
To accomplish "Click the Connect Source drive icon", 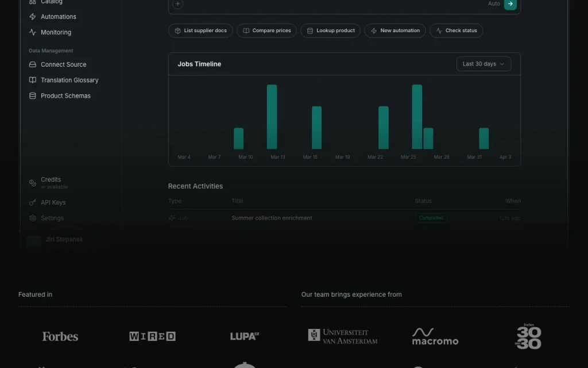I will point(33,64).
